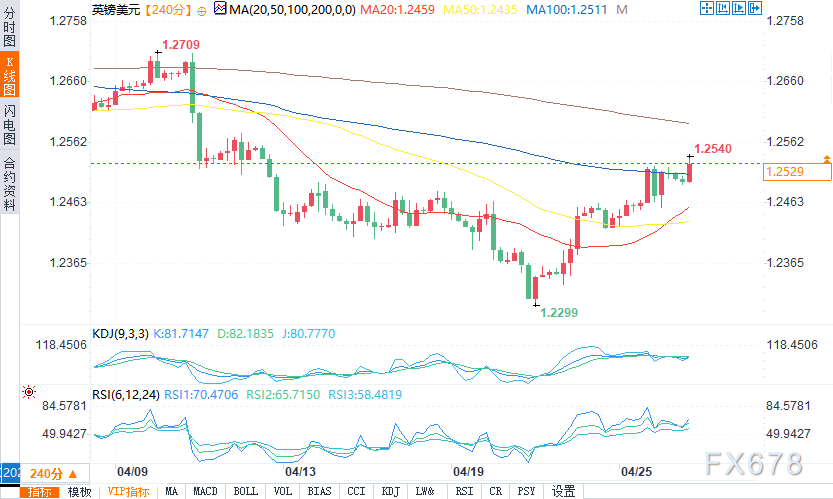Click the MA20:1.2459 legend value
833x499 pixels.
pos(397,10)
